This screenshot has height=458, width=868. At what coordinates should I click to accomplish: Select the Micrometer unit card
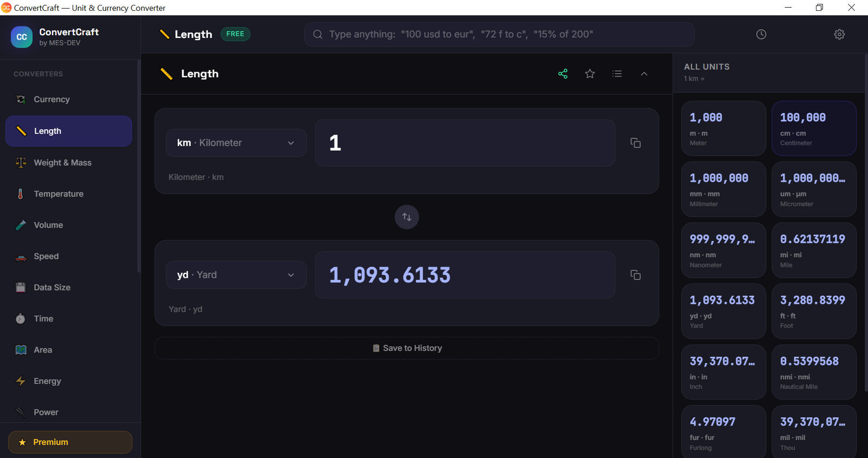click(x=814, y=189)
